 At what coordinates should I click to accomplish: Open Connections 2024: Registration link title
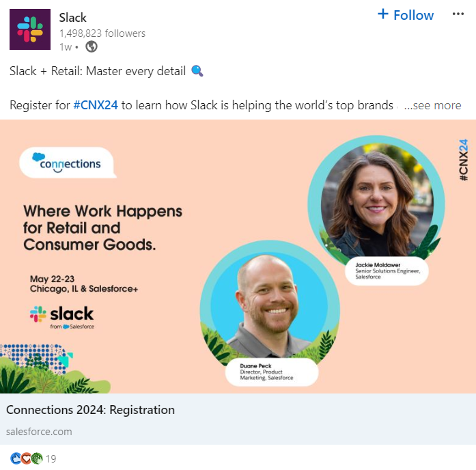click(90, 410)
